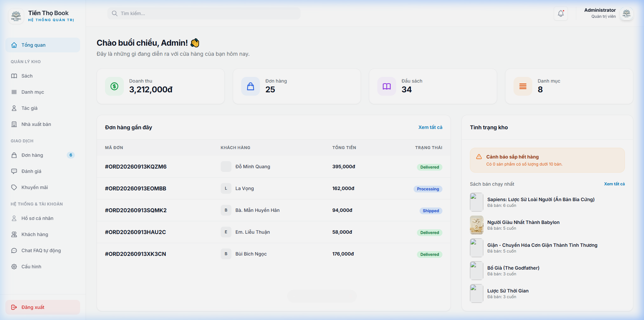The image size is (644, 320).
Task: Click the L avatar beside La Vọng
Action: [x=226, y=188]
